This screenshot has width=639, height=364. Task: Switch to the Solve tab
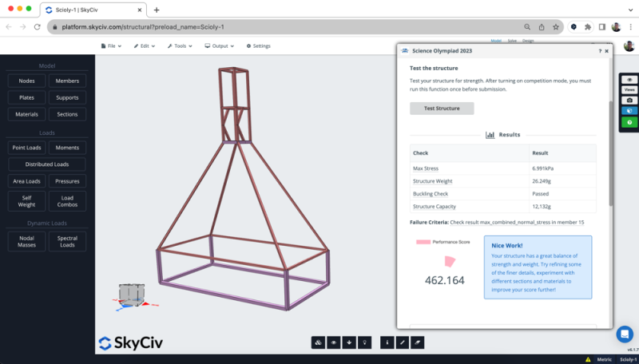click(x=512, y=40)
